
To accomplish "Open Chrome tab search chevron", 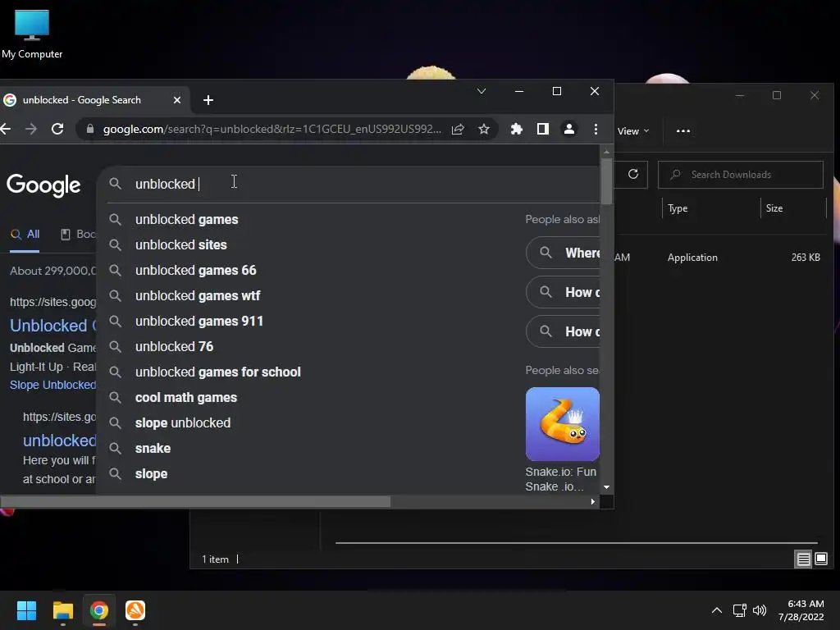I will (481, 91).
